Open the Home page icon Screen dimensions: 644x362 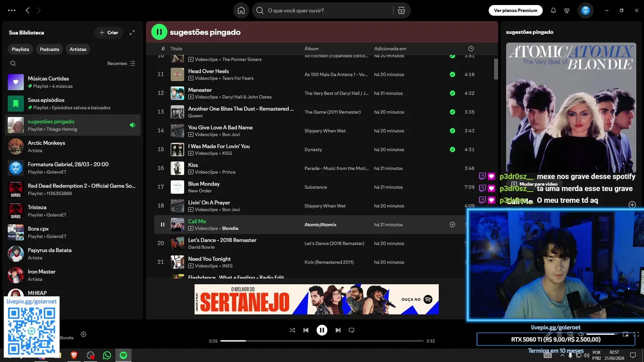(x=241, y=10)
